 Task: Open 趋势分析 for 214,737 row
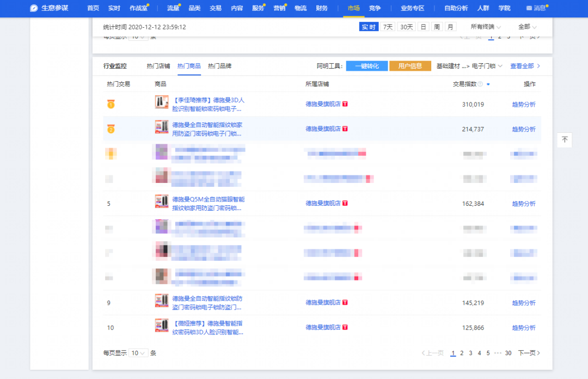[x=524, y=129]
